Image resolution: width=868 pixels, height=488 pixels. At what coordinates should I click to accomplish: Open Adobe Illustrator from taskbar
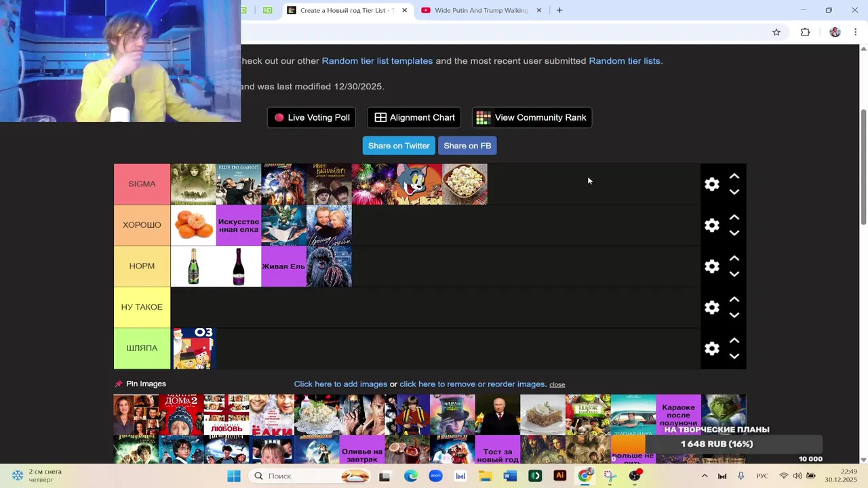[x=560, y=476]
